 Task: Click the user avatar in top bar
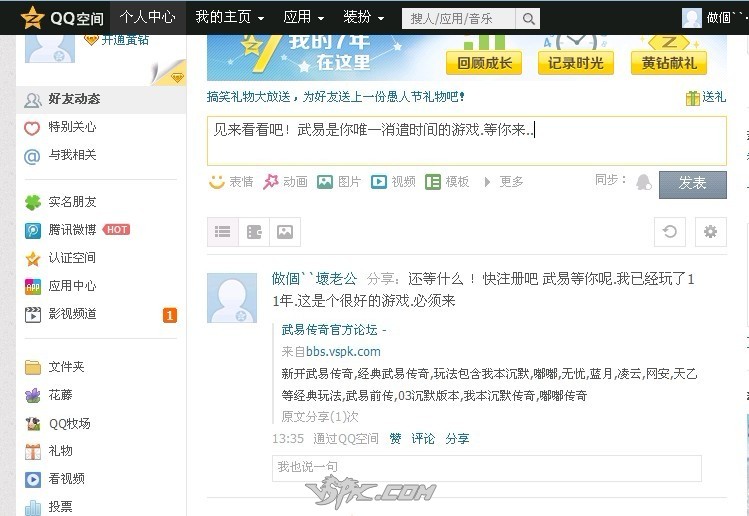pyautogui.click(x=692, y=18)
